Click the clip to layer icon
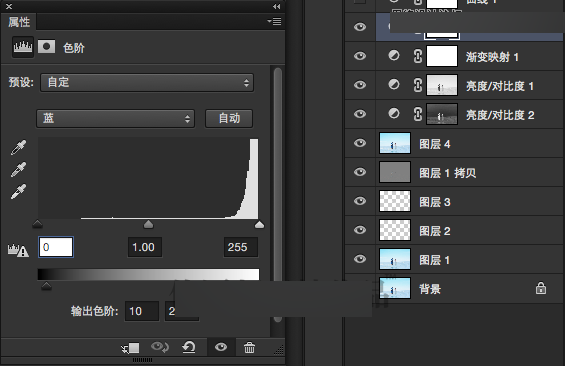The width and height of the screenshot is (565, 366). (x=130, y=348)
